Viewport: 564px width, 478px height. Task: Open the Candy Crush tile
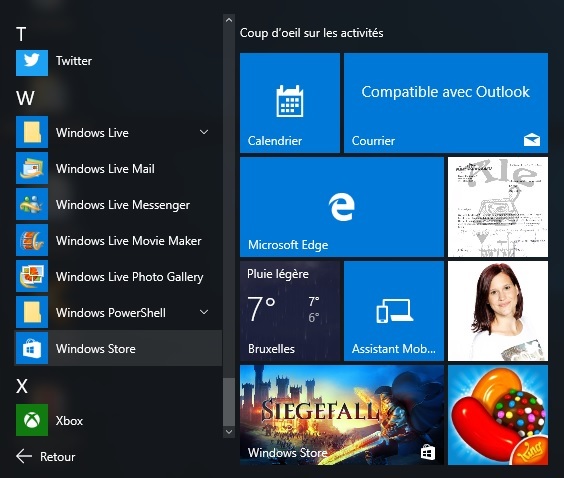498,415
